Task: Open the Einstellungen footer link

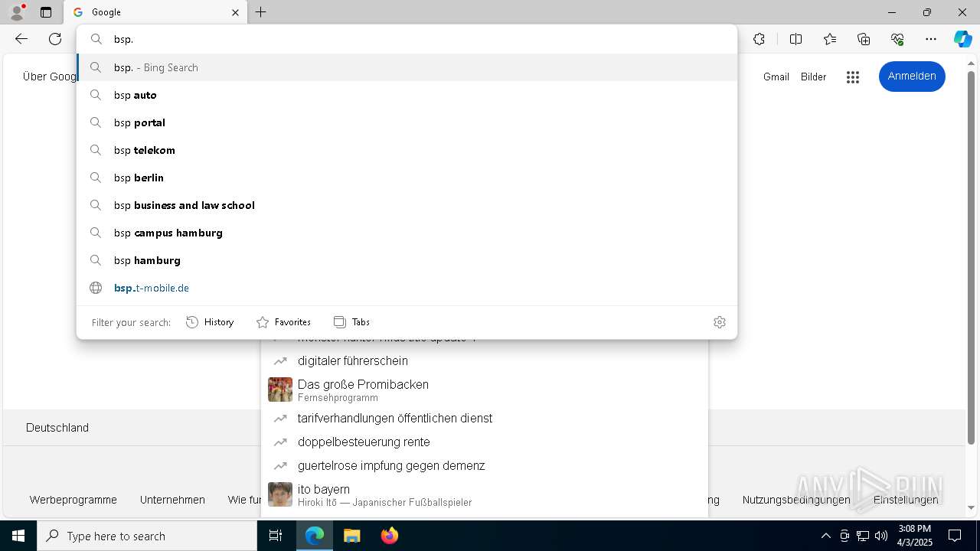Action: tap(906, 500)
